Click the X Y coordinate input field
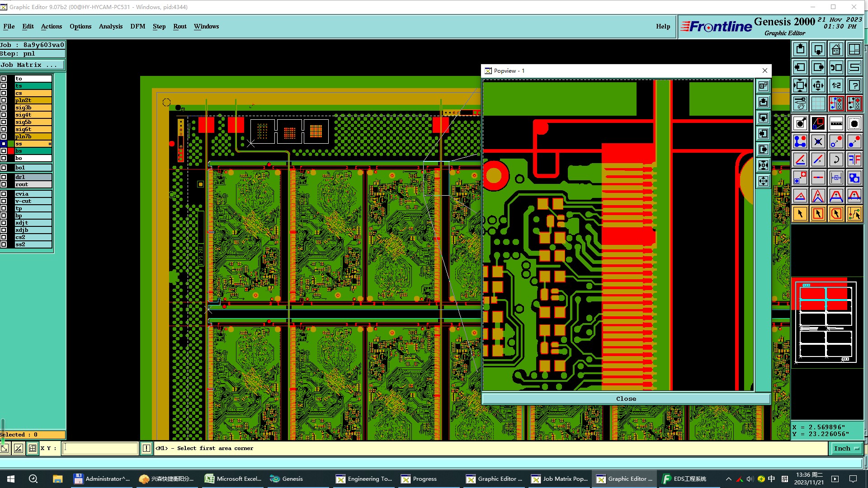The height and width of the screenshot is (488, 868). coord(100,448)
